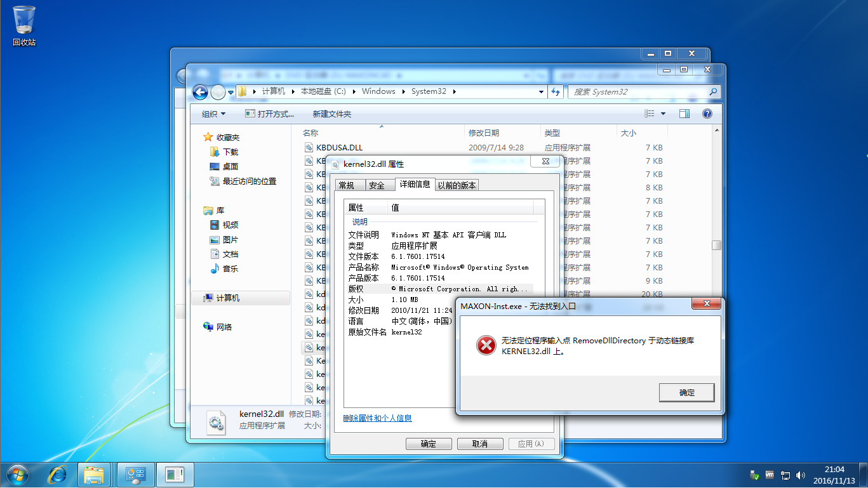Select the 详细信息 tab
868x488 pixels.
[x=415, y=184]
